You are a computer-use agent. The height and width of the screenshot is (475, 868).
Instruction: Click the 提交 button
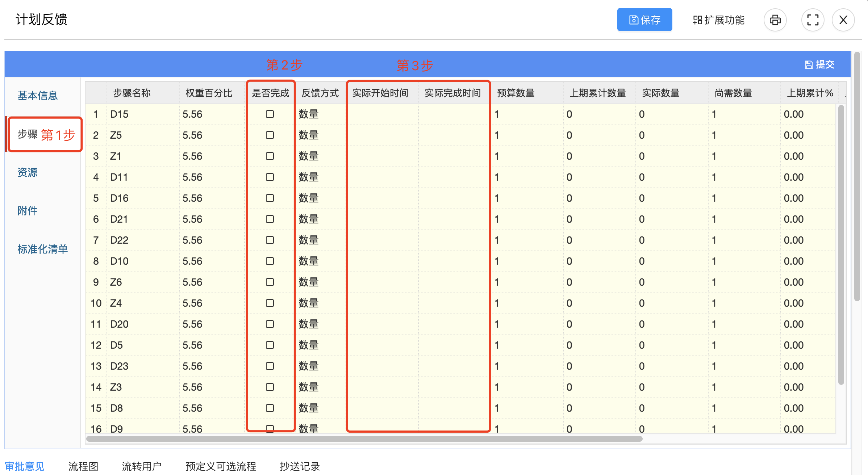pyautogui.click(x=820, y=64)
